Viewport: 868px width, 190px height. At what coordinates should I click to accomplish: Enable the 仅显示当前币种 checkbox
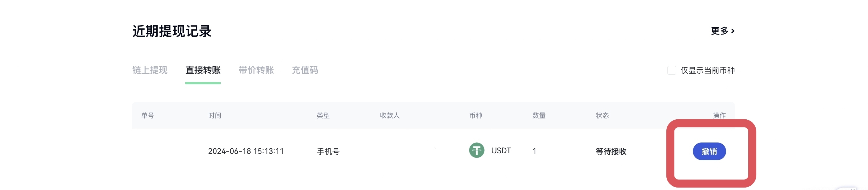[672, 70]
